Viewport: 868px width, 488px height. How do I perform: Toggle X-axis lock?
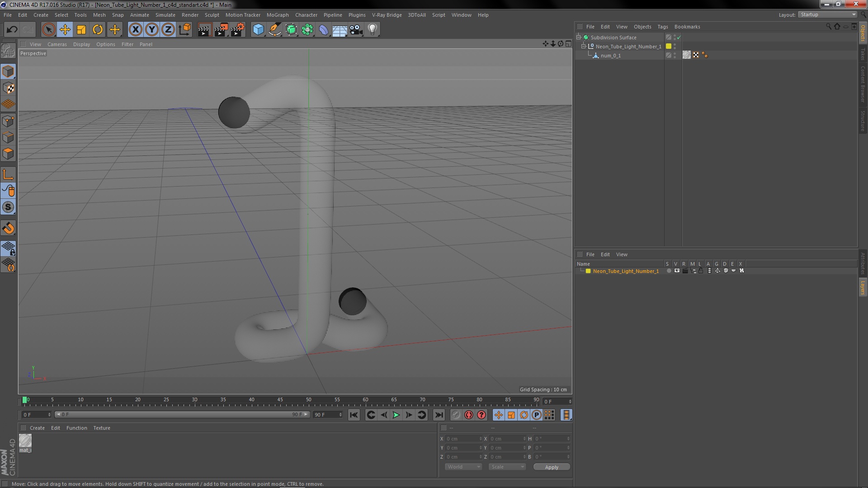point(135,30)
